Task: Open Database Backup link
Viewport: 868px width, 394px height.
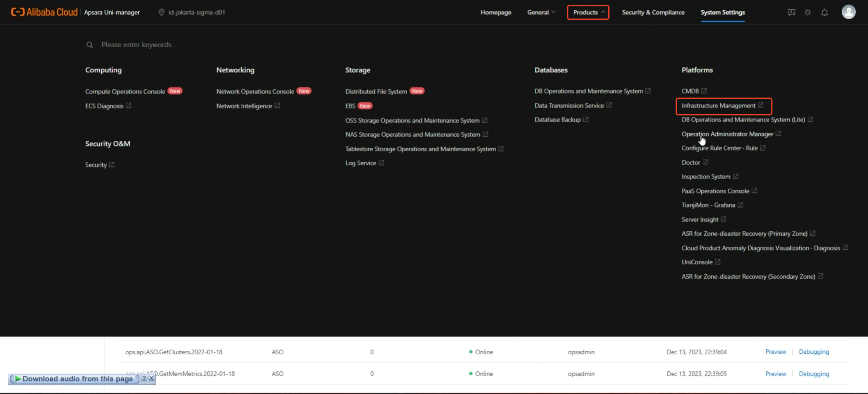Action: 558,119
